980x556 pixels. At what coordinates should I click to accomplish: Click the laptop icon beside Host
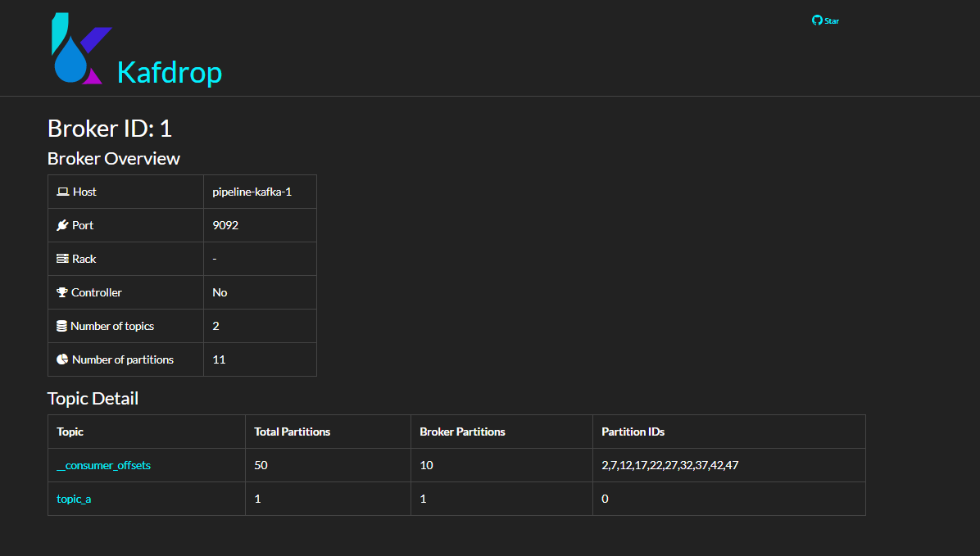click(62, 192)
